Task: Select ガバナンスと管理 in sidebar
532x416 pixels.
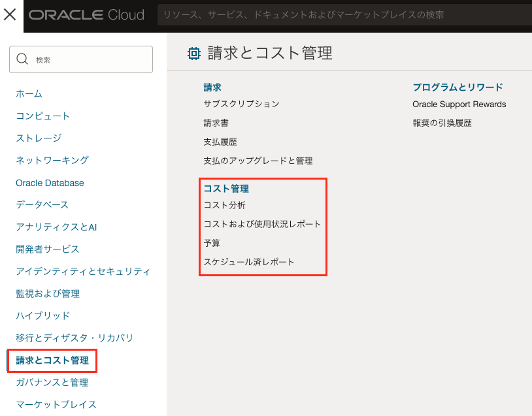Action: [52, 383]
